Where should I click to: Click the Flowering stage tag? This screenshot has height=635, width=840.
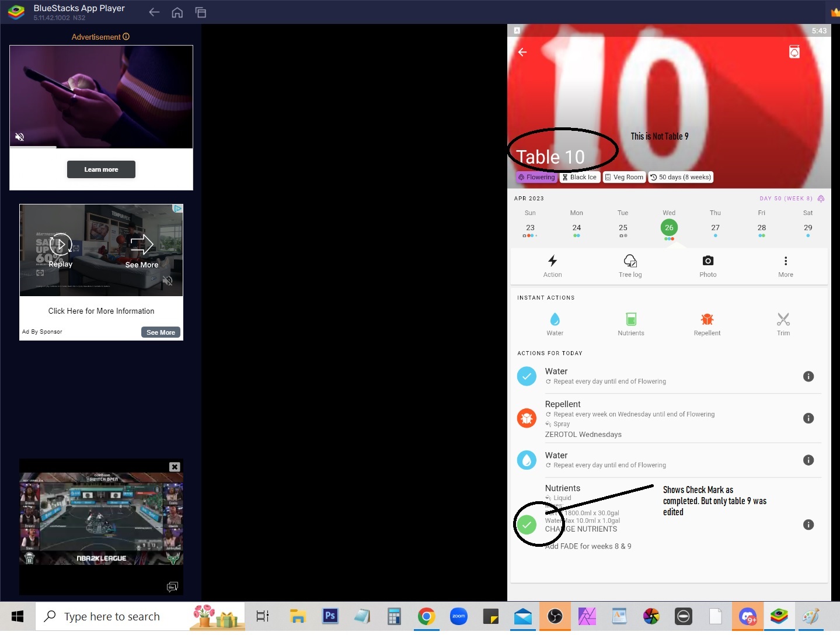click(x=536, y=177)
